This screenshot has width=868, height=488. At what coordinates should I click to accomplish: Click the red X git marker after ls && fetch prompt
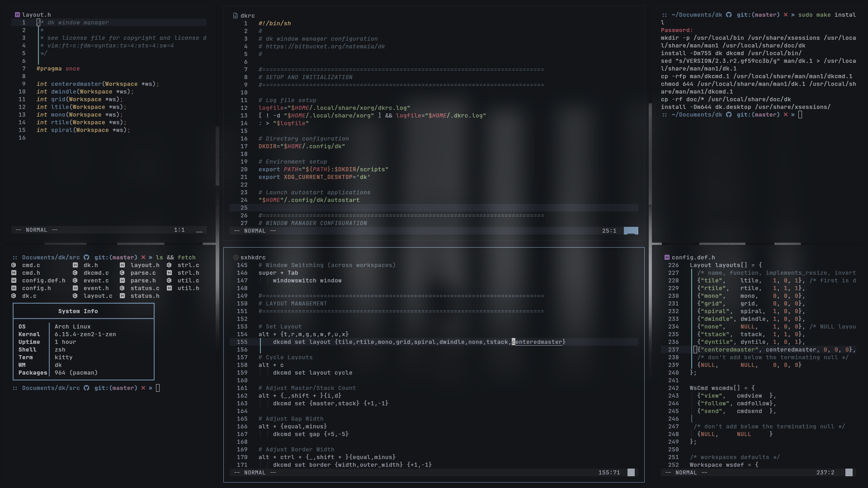pyautogui.click(x=143, y=258)
